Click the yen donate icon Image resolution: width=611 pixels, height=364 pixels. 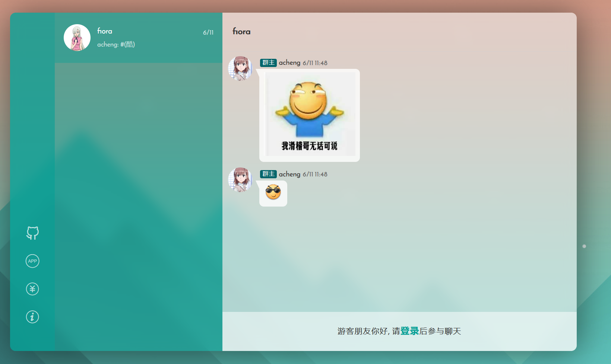click(32, 289)
